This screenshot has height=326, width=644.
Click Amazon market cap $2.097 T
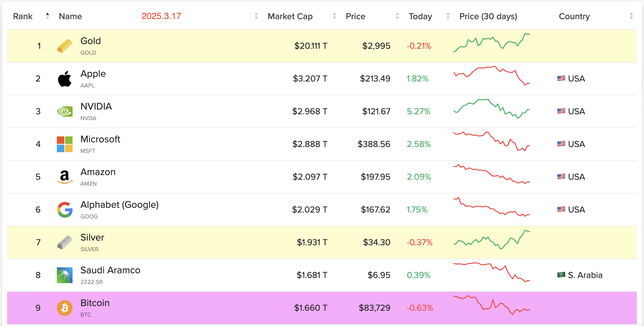(x=310, y=177)
